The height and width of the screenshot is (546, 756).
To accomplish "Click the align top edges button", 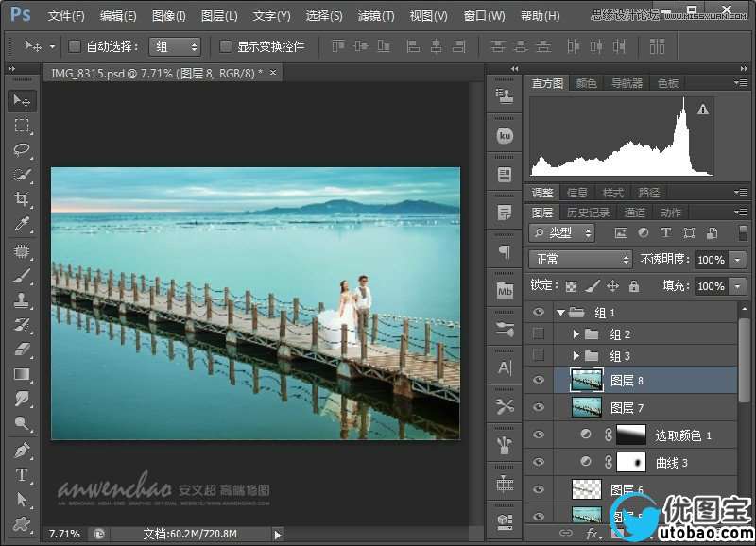I will (338, 46).
